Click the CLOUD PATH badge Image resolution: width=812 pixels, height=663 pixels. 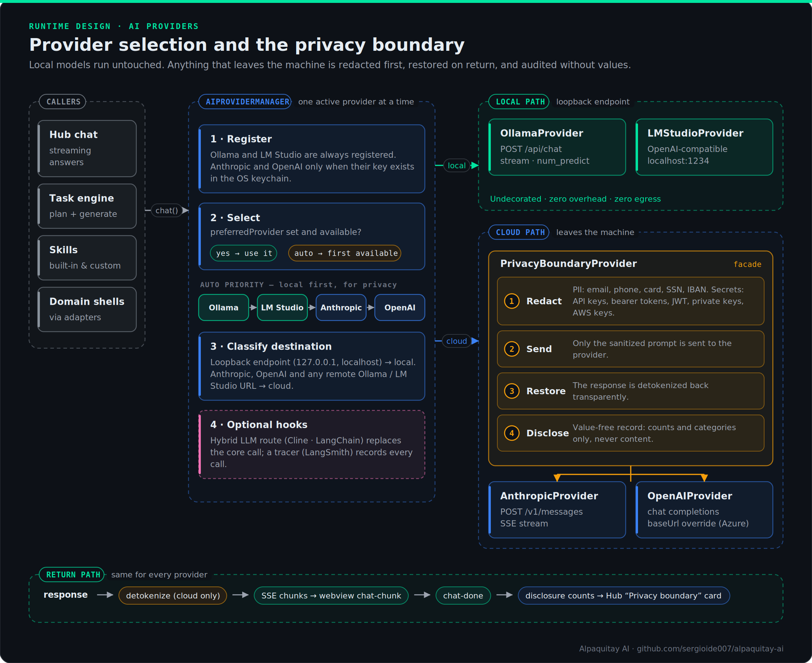[x=519, y=232]
